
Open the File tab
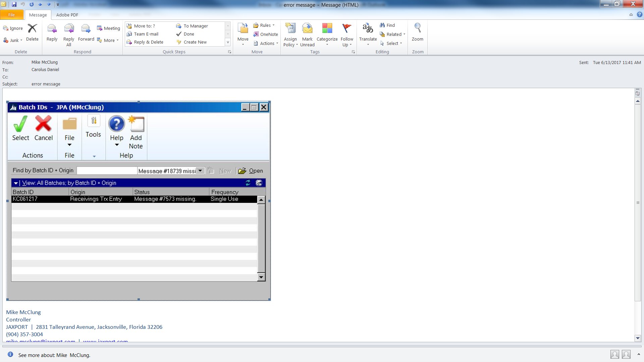pos(11,15)
